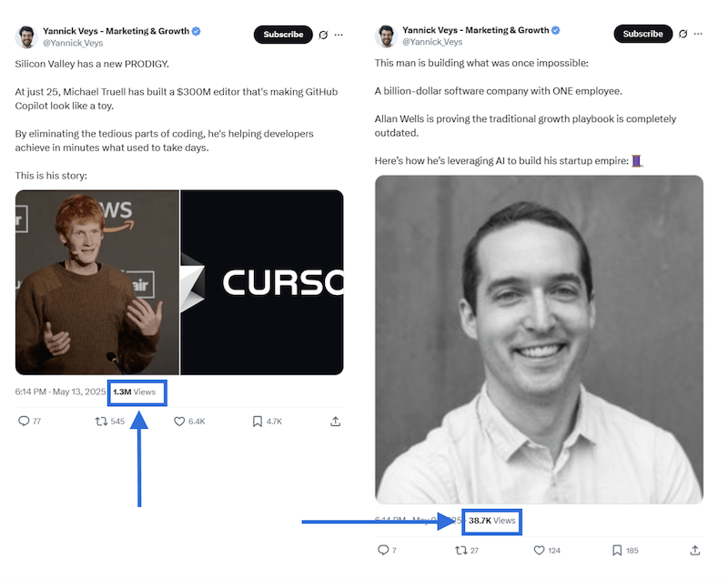This screenshot has width=728, height=580.
Task: Bookmark the Michael Truell post
Action: [x=258, y=422]
